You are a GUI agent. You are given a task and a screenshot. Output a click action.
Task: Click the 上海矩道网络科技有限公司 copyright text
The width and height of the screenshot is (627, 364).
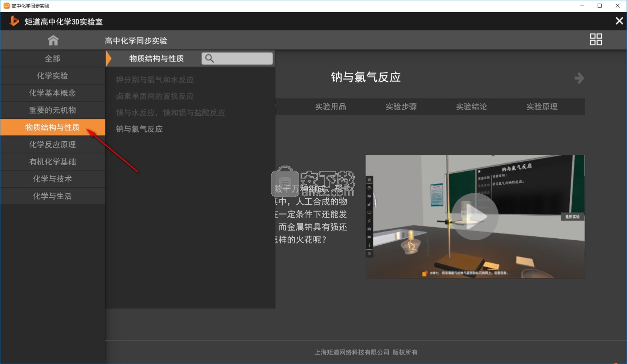366,352
